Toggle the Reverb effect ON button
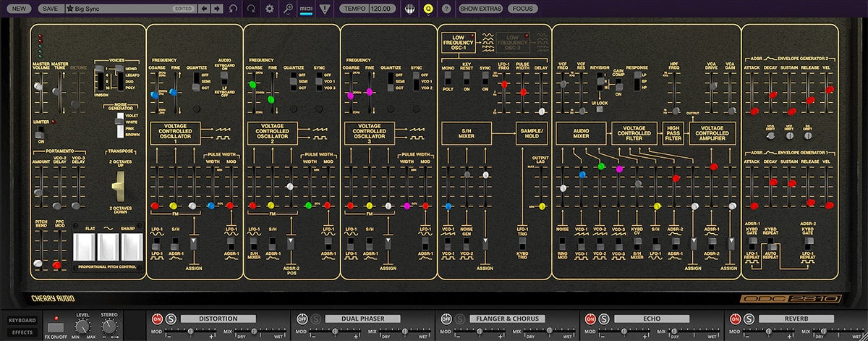 pos(735,319)
